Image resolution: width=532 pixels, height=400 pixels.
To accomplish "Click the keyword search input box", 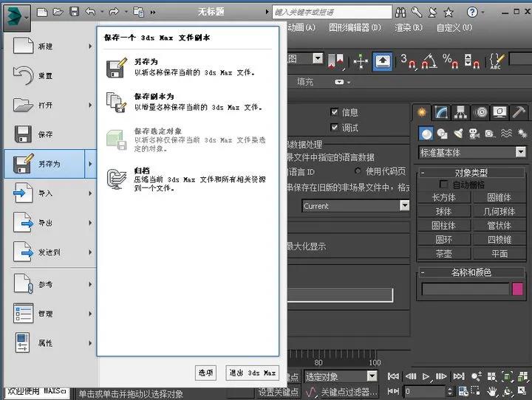I will pyautogui.click(x=332, y=13).
